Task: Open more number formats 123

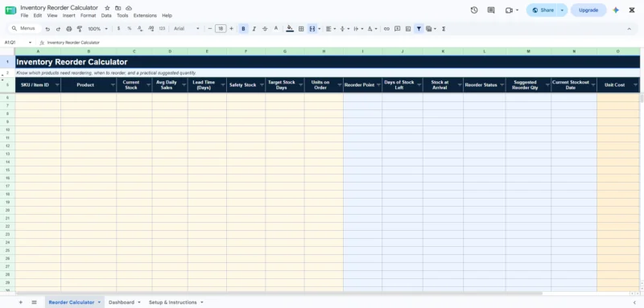Action: [162, 29]
